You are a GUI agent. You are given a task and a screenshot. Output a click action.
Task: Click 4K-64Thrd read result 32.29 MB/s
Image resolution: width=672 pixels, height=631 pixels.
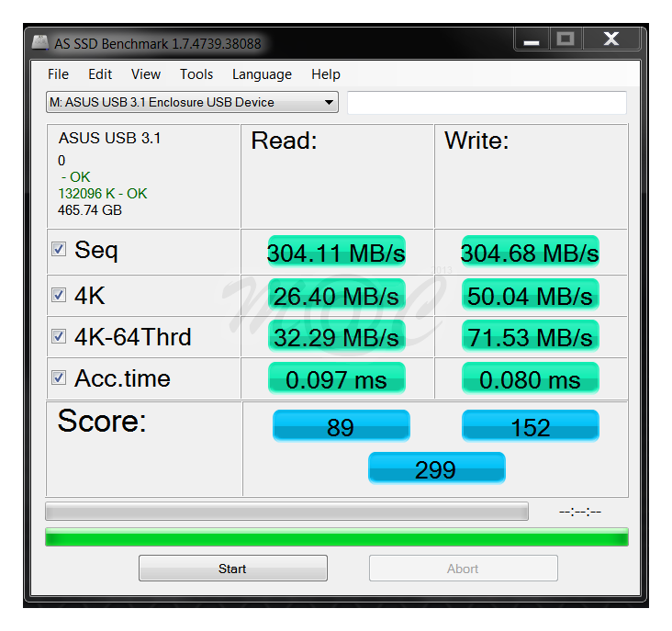pos(336,336)
